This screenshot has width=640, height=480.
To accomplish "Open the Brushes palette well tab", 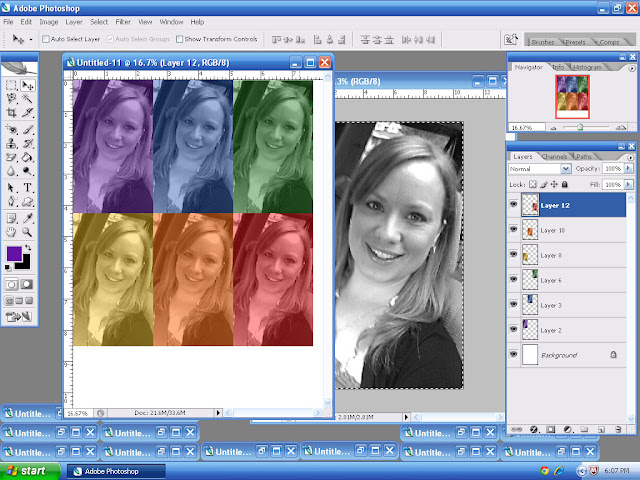I will coord(543,42).
